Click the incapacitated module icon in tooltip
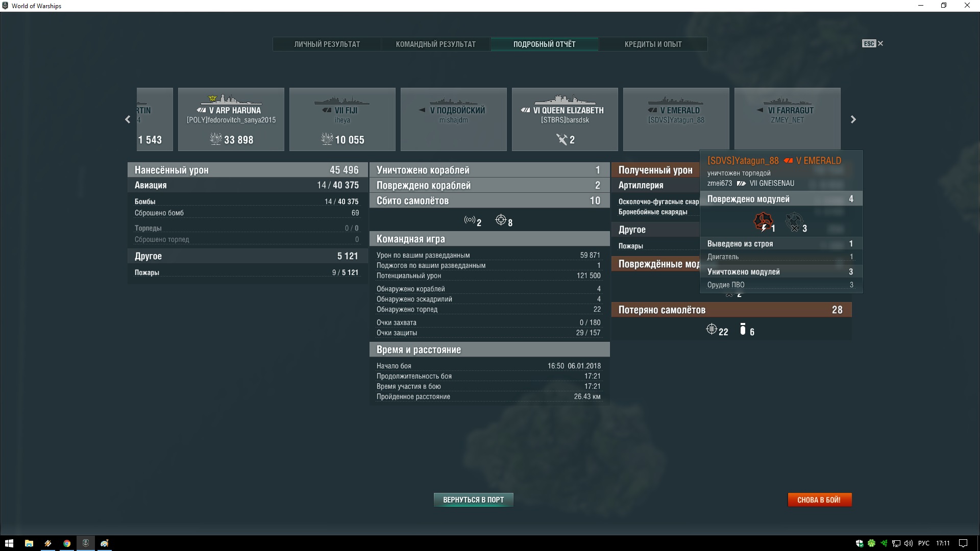Image resolution: width=980 pixels, height=551 pixels. pos(763,222)
